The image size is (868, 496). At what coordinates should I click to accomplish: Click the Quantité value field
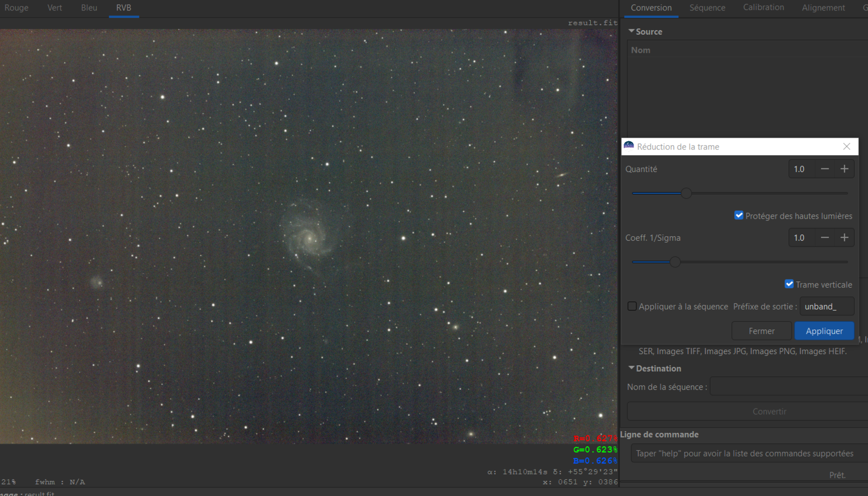click(x=802, y=169)
